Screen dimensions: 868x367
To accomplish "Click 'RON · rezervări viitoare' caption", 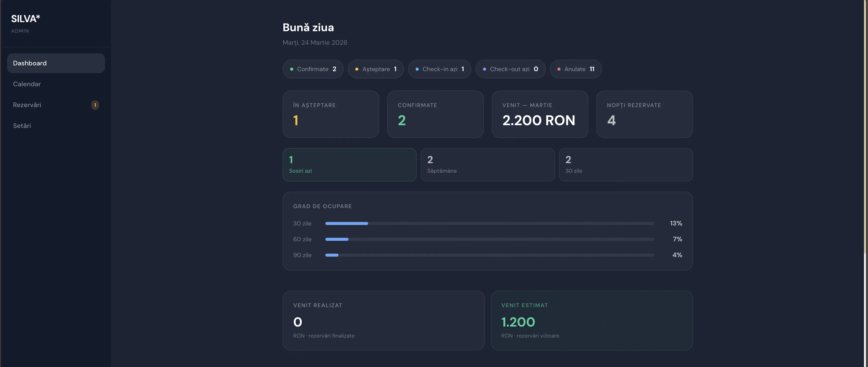I will click(x=530, y=336).
